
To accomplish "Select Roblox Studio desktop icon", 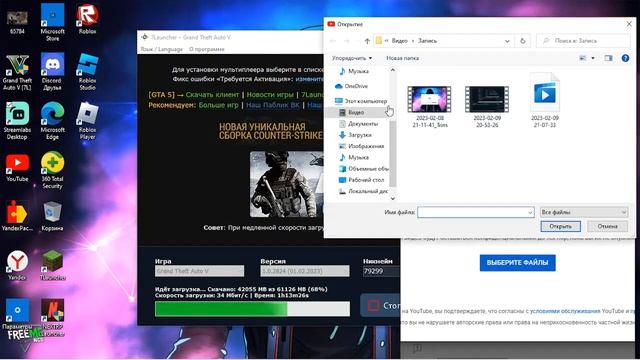I will pos(87,72).
